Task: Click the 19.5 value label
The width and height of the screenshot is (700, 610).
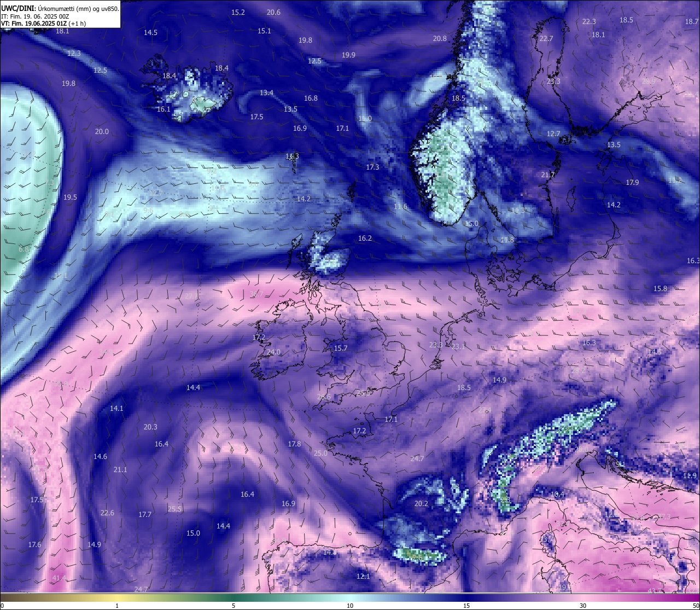Action: tap(70, 197)
